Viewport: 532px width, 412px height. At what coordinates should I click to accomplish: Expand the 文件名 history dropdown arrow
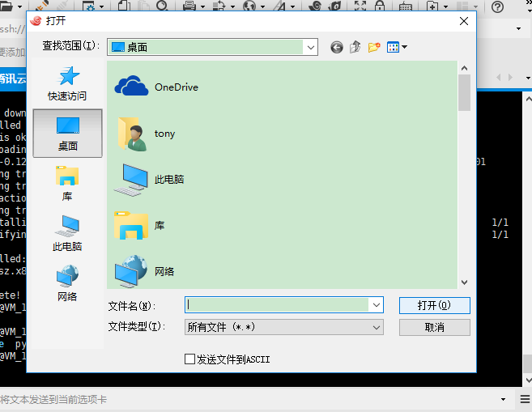[x=377, y=305]
